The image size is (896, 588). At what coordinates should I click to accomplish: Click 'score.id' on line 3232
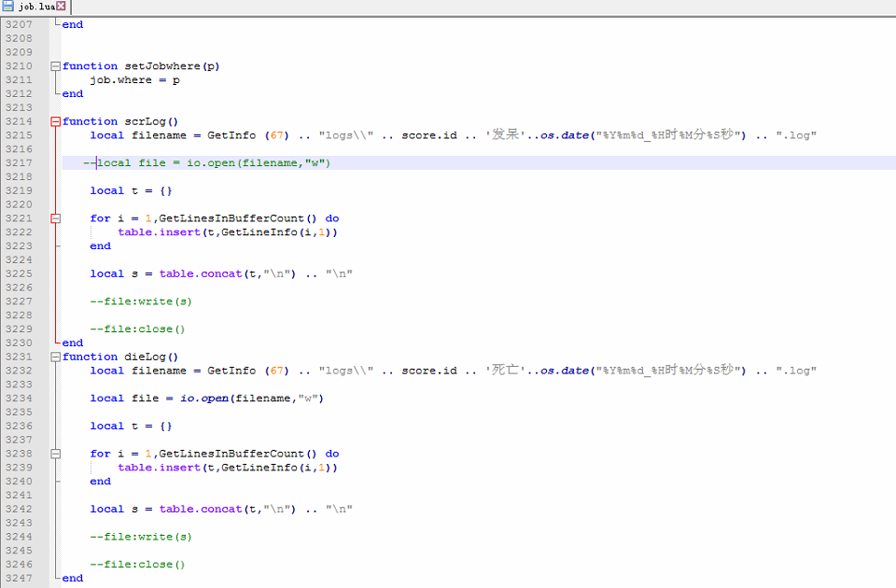(429, 371)
